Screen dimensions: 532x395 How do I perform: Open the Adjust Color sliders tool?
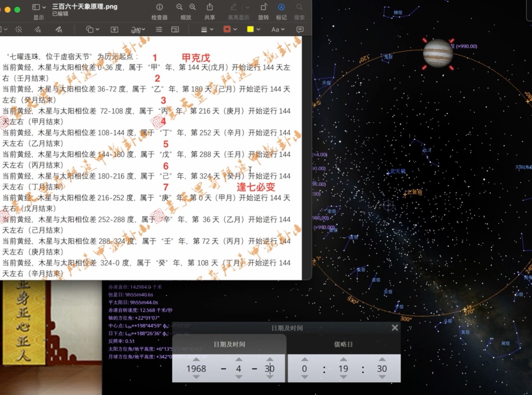pos(159,29)
